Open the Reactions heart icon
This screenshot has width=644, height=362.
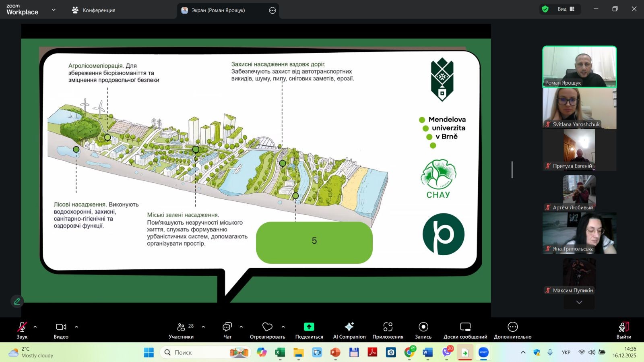[x=267, y=327]
